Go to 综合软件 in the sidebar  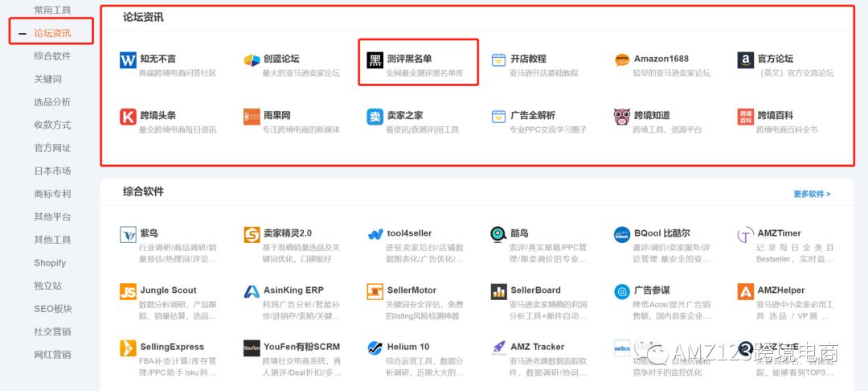[52, 56]
